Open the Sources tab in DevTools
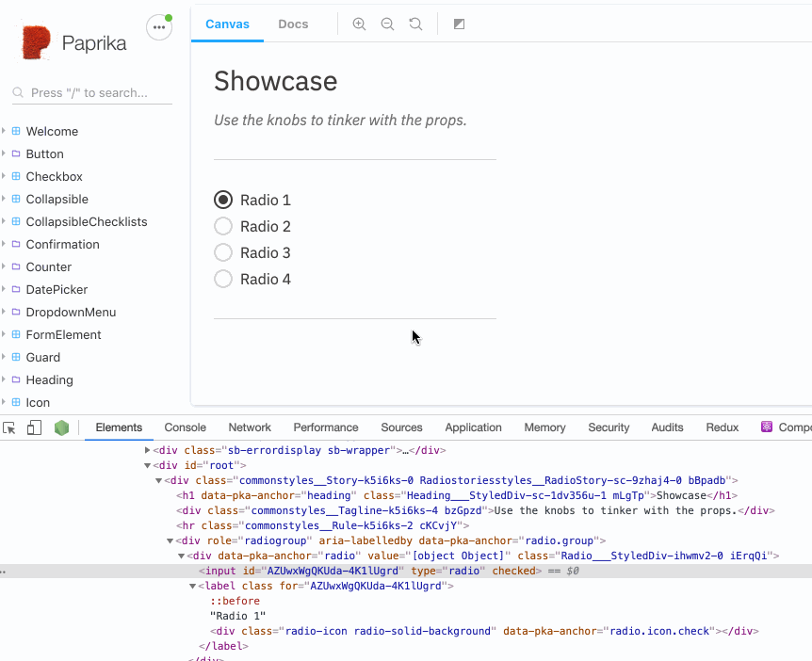Image resolution: width=812 pixels, height=661 pixels. 401,427
